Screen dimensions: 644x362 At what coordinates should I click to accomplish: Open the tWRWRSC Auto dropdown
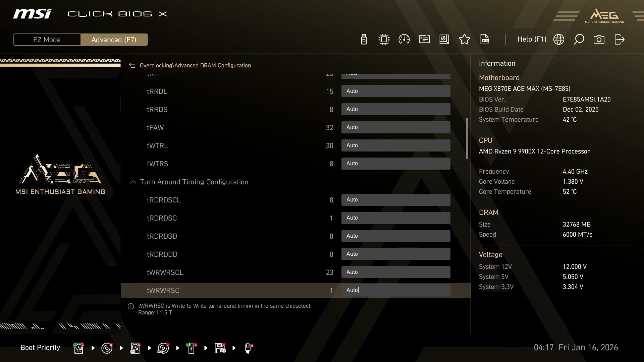[x=396, y=290]
